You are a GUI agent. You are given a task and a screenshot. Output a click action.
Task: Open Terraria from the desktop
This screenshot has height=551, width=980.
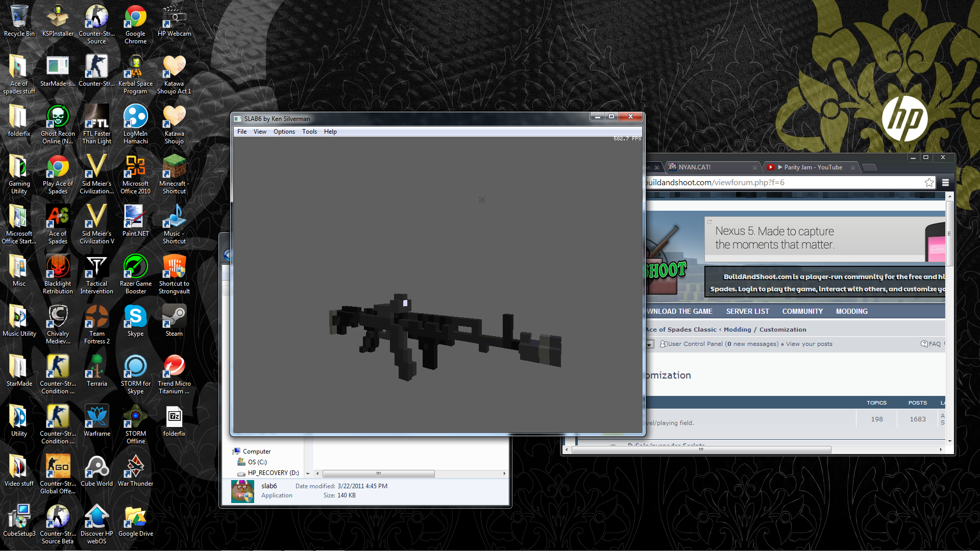pos(96,367)
